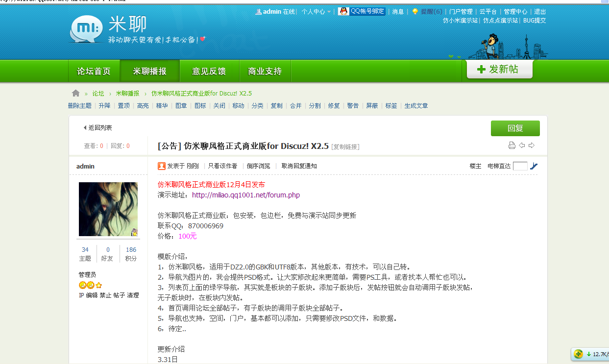Click 只看该作者 filter link
This screenshot has height=364, width=609.
(x=223, y=166)
